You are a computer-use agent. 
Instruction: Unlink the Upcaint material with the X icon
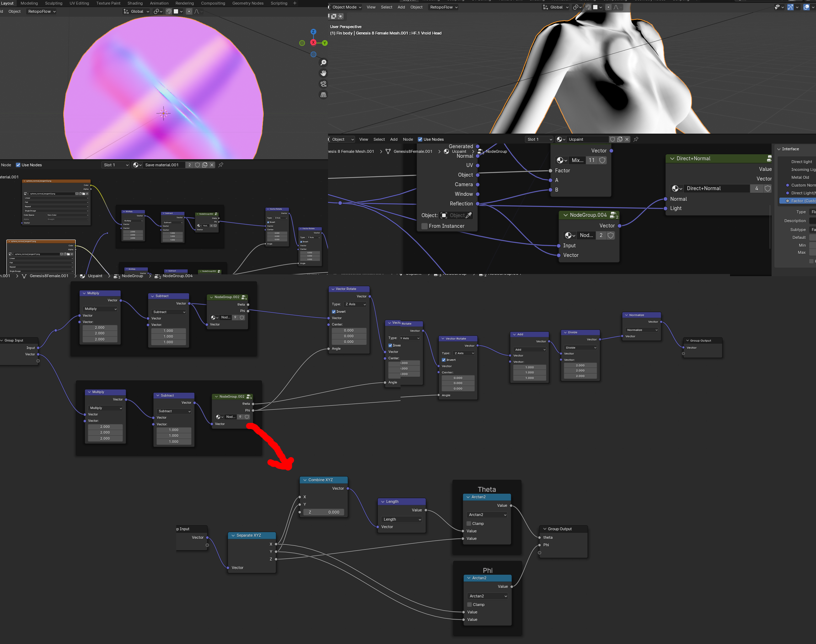(x=627, y=139)
